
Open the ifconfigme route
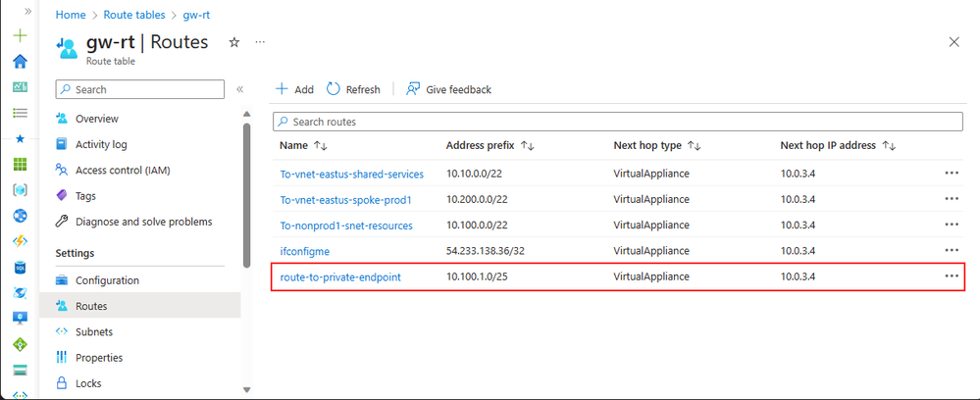coord(305,251)
